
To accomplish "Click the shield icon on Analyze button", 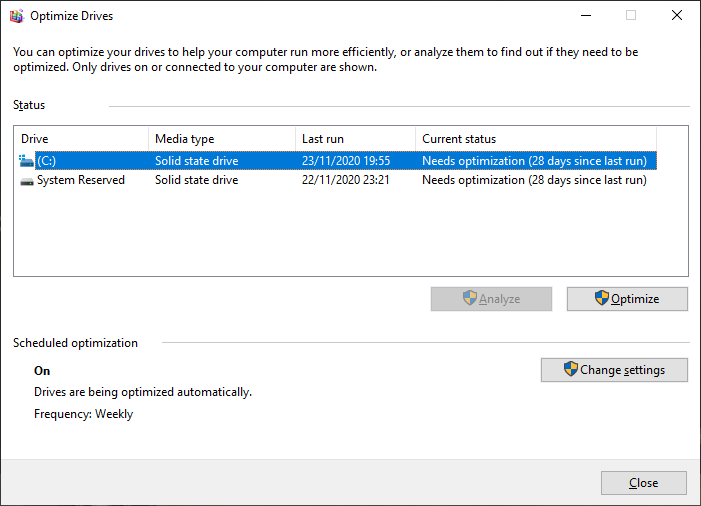I will coord(469,298).
